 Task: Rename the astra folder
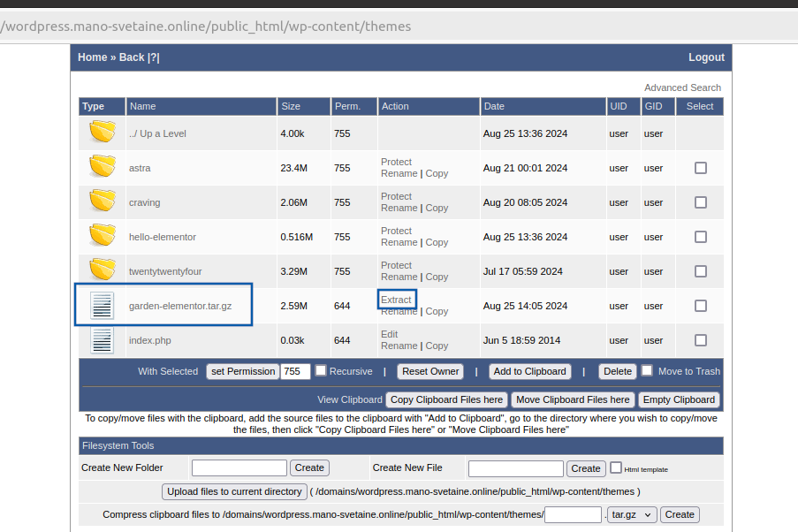(399, 173)
